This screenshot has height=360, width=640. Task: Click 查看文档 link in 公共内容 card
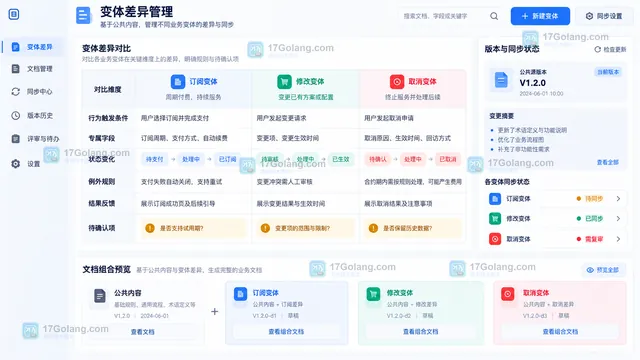tap(142, 332)
